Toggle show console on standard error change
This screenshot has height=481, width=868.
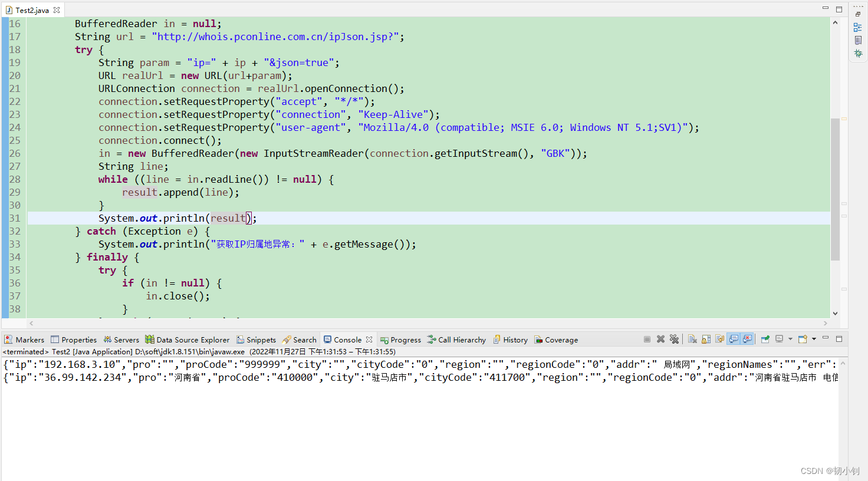coord(747,339)
